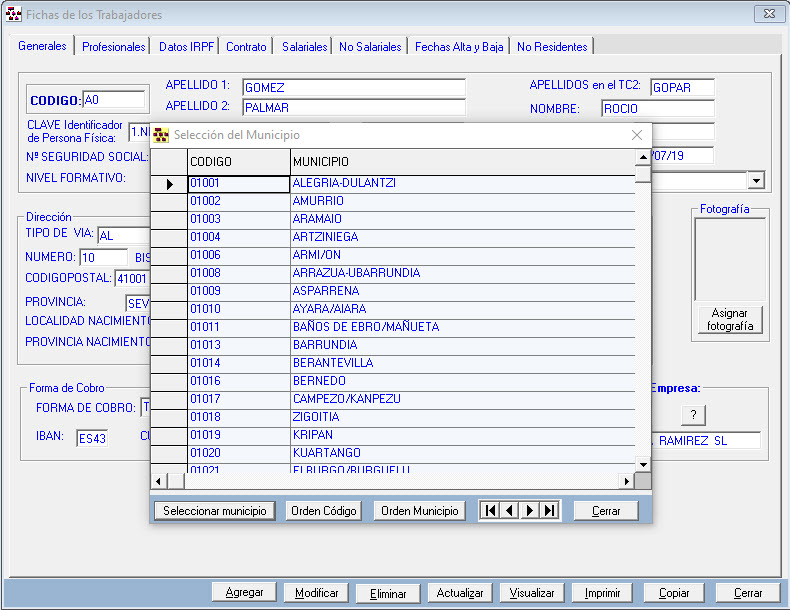Screen dimensions: 790x610
Task: Click the Copiar button
Action: coord(674,593)
